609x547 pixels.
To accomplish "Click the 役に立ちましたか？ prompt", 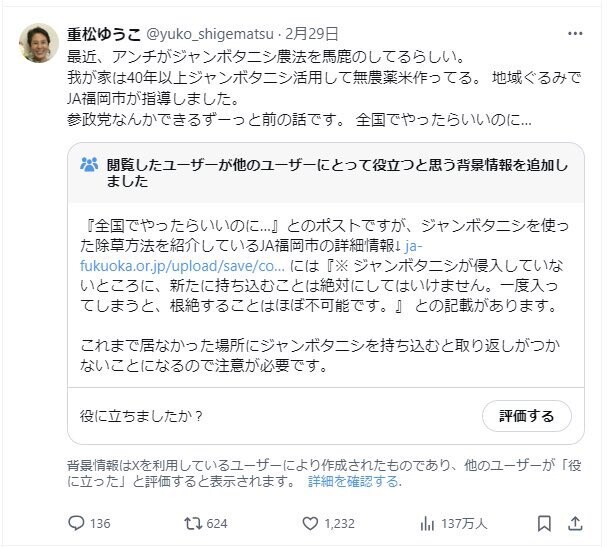I will click(x=141, y=415).
